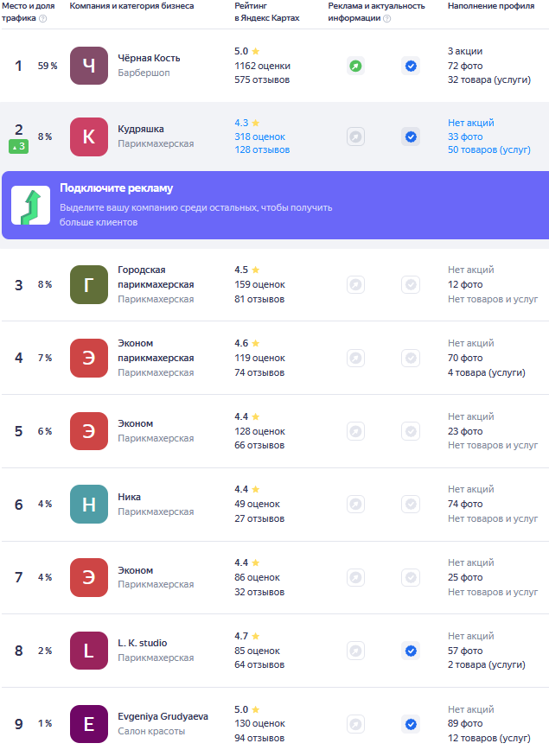Click the advertising icon in Городская парикмахерская row
The height and width of the screenshot is (756, 549).
355,284
